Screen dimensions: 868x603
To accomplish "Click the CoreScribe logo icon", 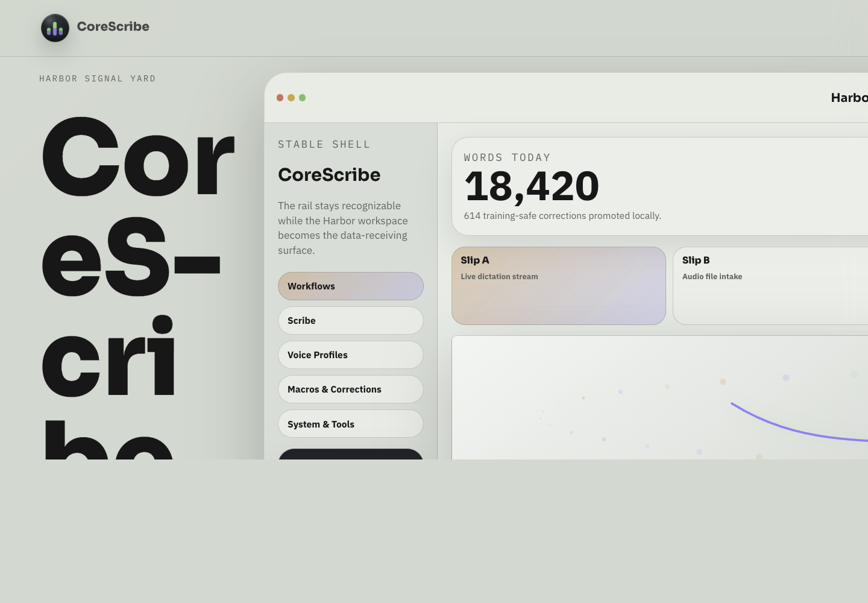I will coord(55,28).
